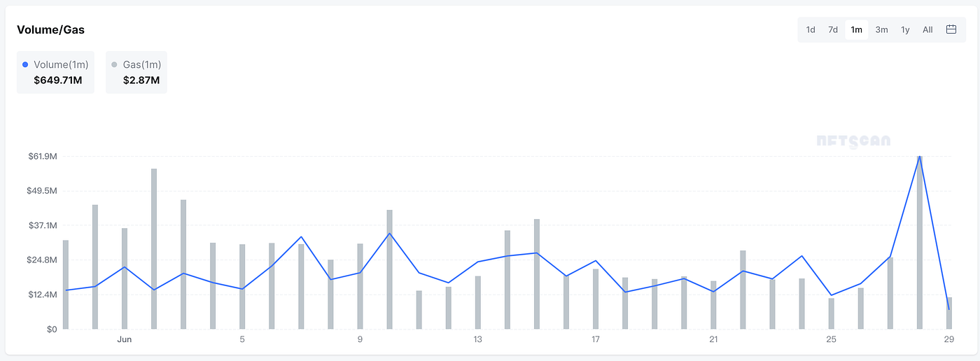Click the Volume/Gas chart title
This screenshot has height=361, width=980.
50,29
